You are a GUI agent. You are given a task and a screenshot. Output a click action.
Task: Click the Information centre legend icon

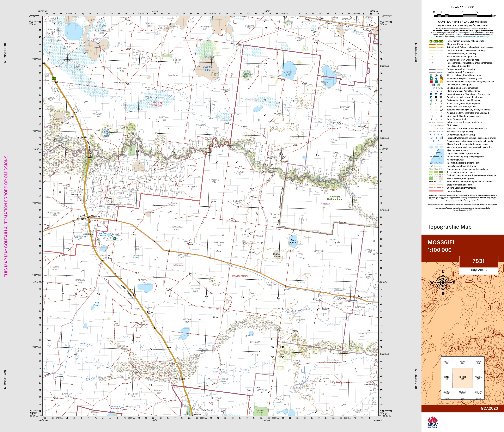431,94
